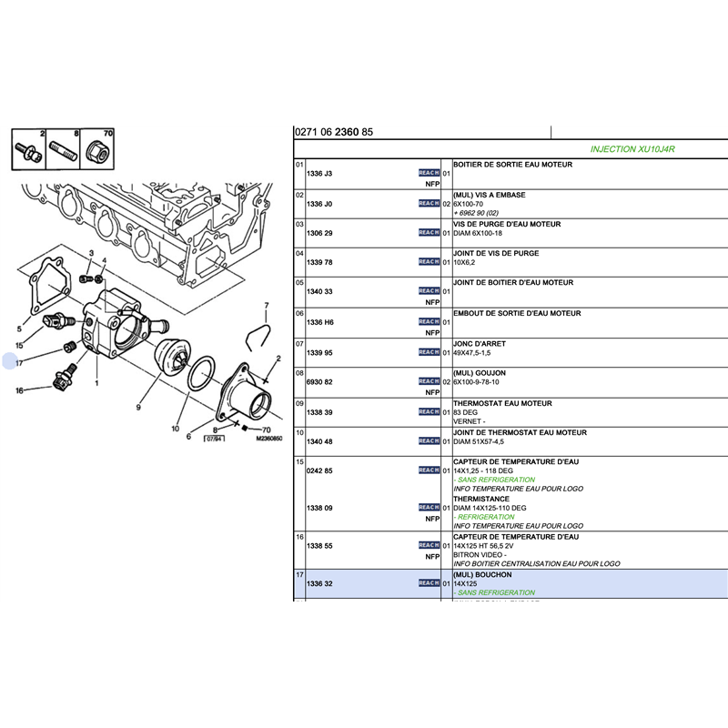
Task: Click part number 1336 H6
Action: click(320, 322)
